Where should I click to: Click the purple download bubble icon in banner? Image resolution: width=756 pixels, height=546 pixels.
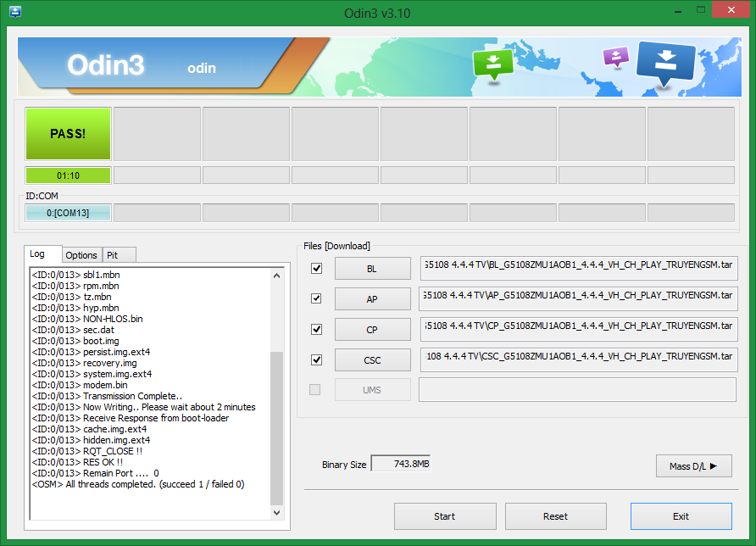coord(615,57)
